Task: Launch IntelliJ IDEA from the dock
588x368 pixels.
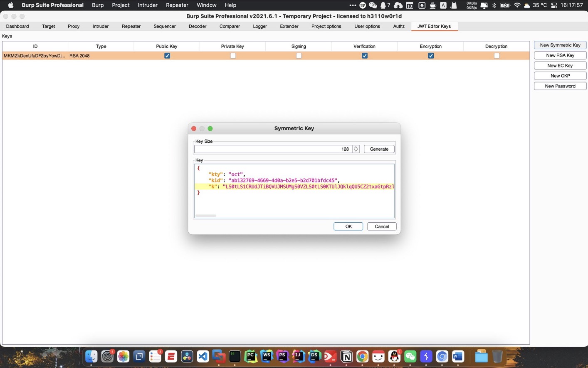Action: [299, 356]
